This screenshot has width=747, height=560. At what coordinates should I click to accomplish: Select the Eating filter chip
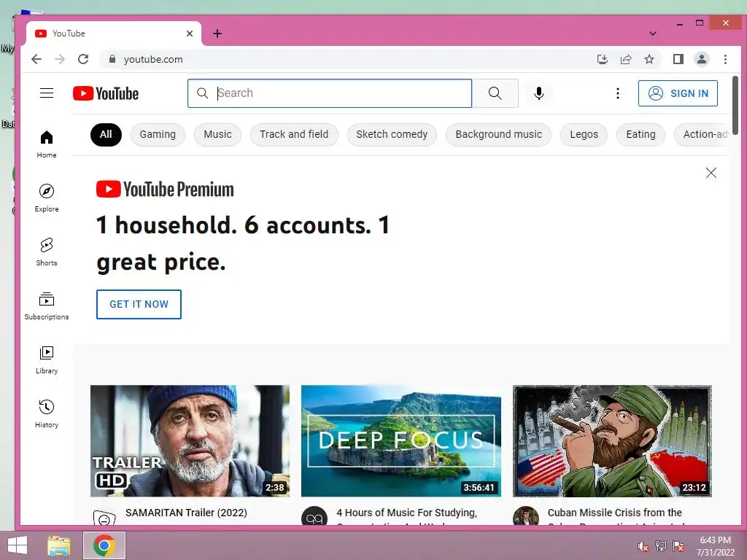coord(640,134)
